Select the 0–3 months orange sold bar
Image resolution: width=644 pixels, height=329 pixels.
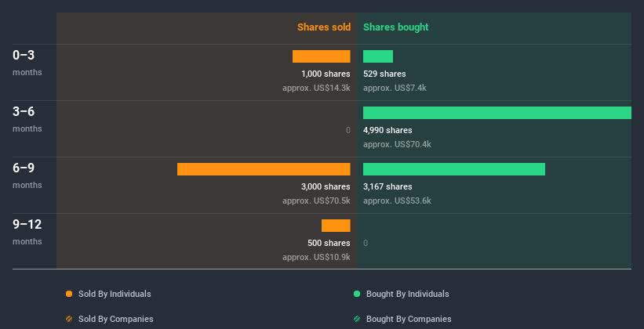(321, 56)
